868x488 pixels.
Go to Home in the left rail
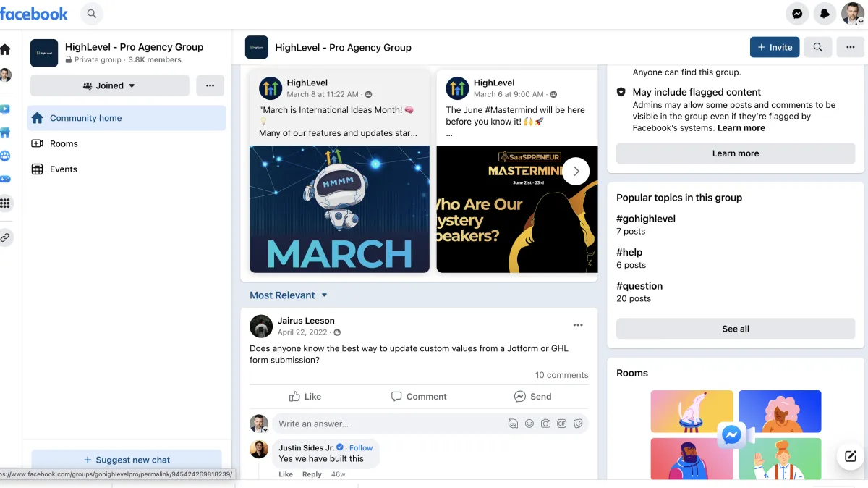(5, 50)
